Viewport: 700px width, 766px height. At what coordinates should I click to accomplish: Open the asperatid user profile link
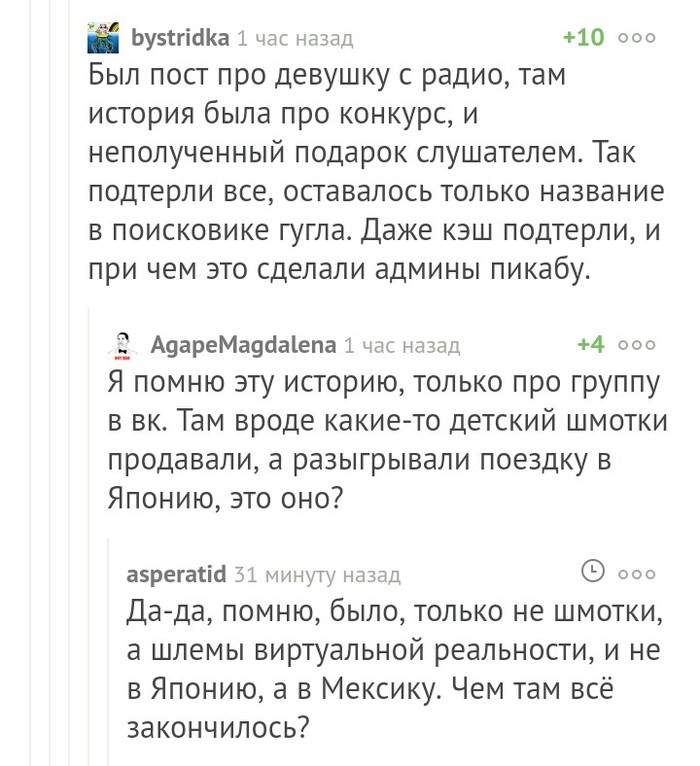point(176,575)
